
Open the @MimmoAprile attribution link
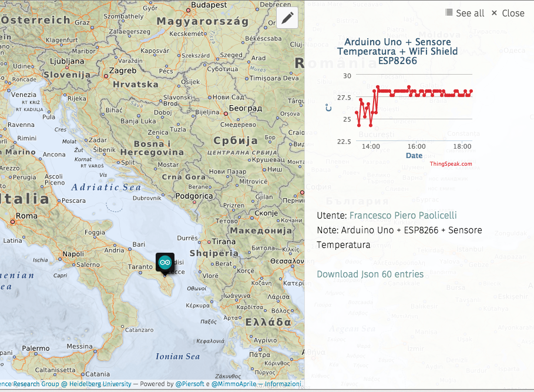[x=234, y=384]
